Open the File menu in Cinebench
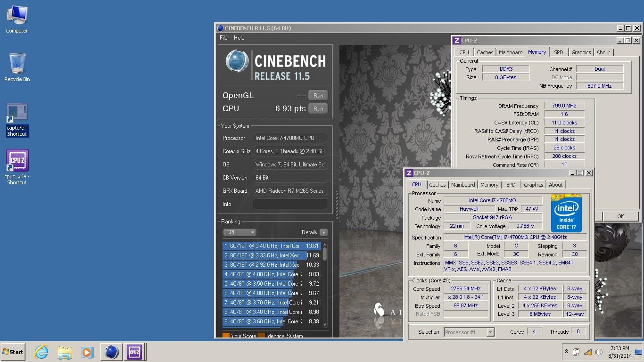 223,38
